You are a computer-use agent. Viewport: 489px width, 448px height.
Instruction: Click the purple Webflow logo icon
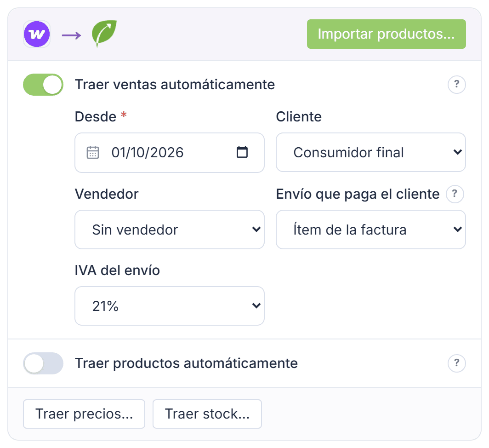pyautogui.click(x=37, y=34)
